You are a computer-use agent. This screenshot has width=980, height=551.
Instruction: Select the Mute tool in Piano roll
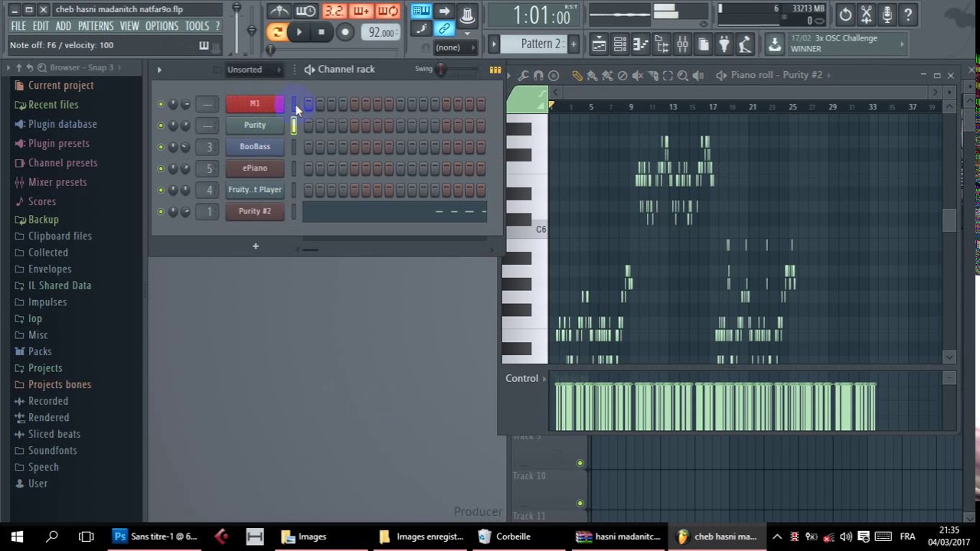click(x=637, y=75)
